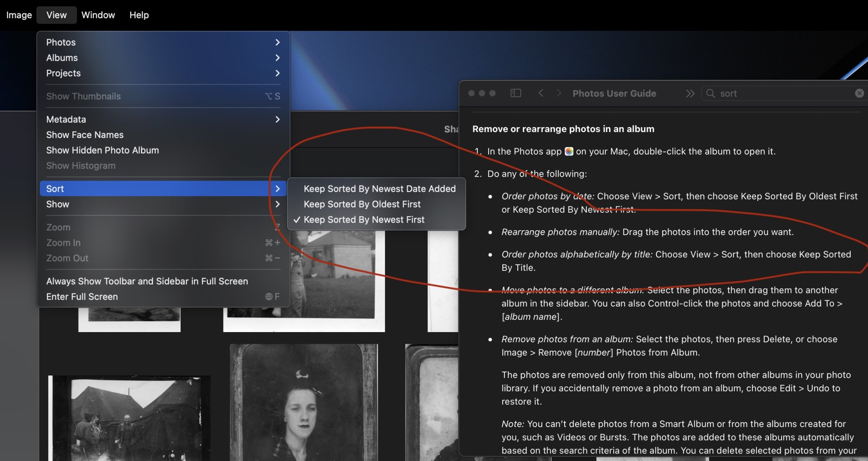Click the magnifier icon in search field
Image resolution: width=868 pixels, height=461 pixels.
(710, 93)
